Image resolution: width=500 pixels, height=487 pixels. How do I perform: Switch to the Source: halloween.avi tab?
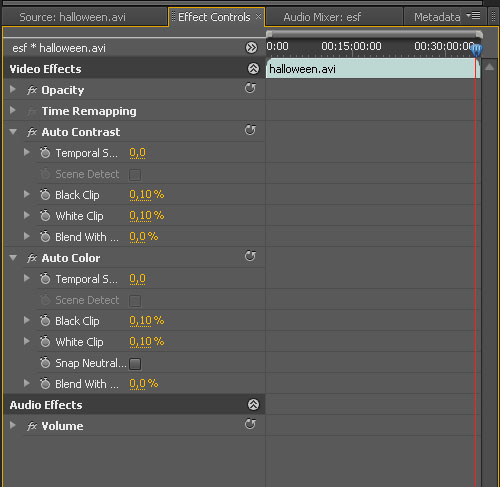[x=84, y=17]
